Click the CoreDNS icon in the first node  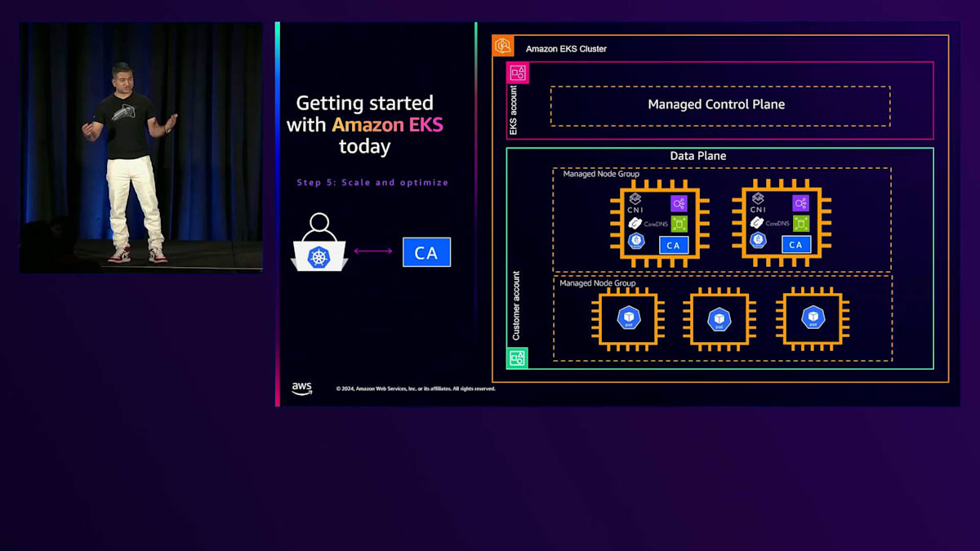(635, 223)
